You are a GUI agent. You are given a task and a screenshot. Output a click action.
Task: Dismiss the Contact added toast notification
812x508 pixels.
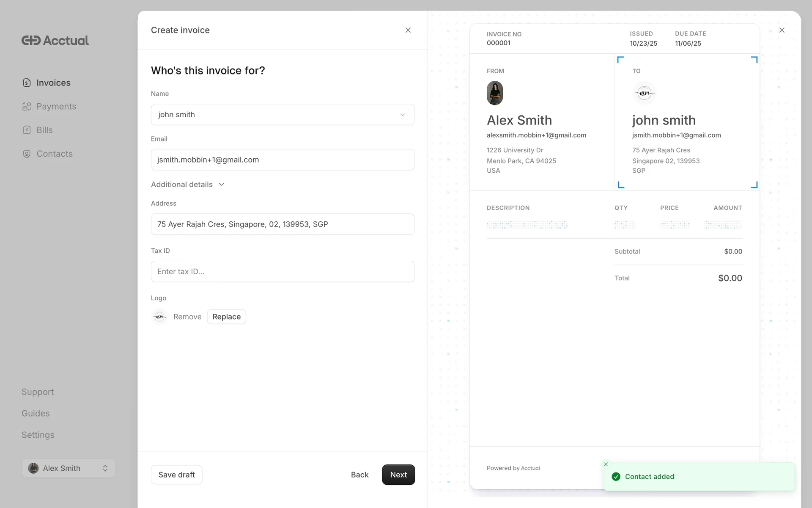click(x=606, y=464)
